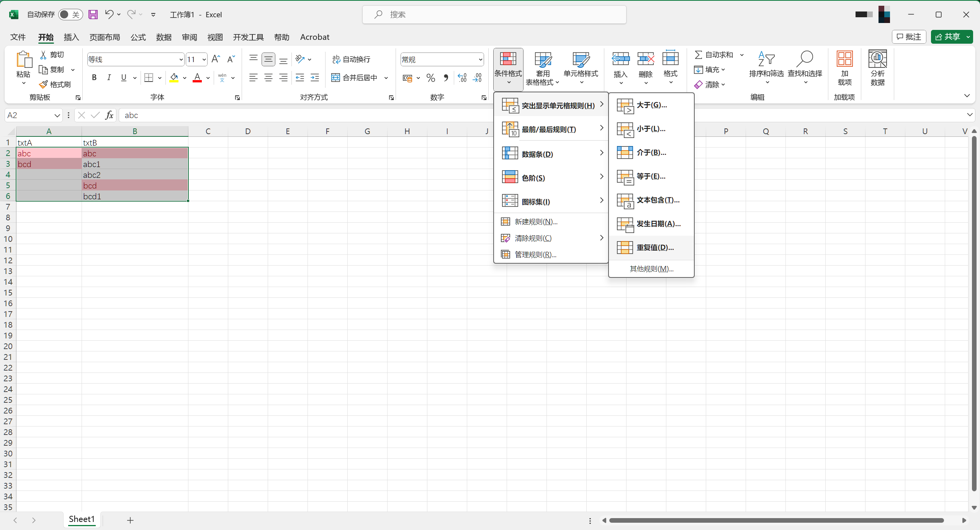Screen dimensions: 980x530
Task: Toggle the AutoSave (自动保存) switch
Action: pos(70,15)
